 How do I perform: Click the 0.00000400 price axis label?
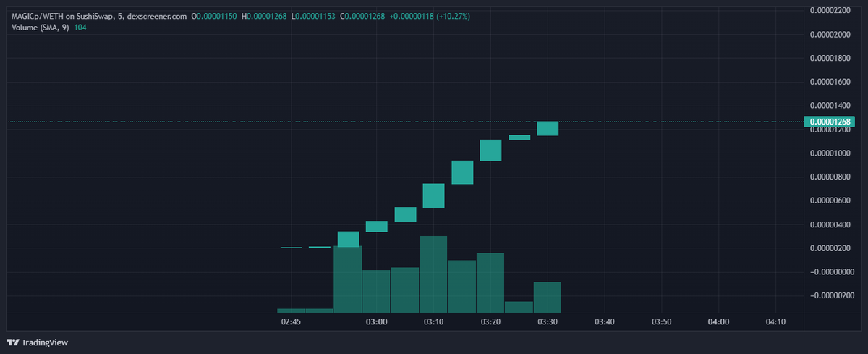point(830,224)
